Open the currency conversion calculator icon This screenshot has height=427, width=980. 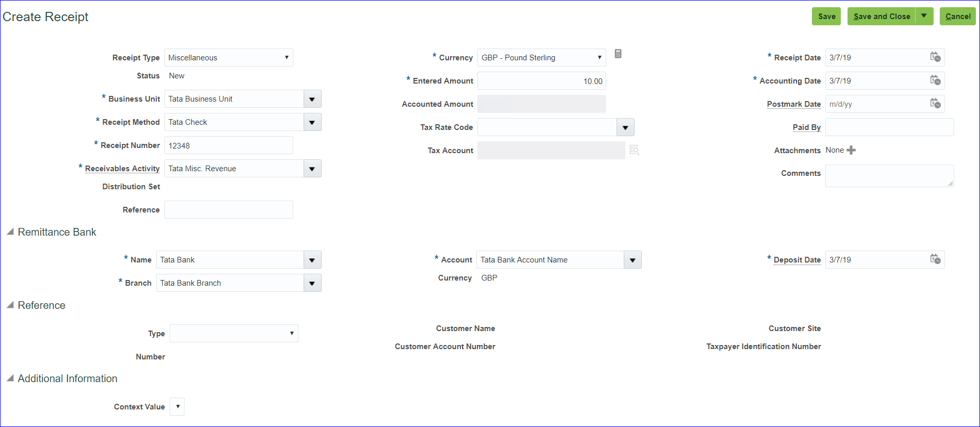[618, 54]
